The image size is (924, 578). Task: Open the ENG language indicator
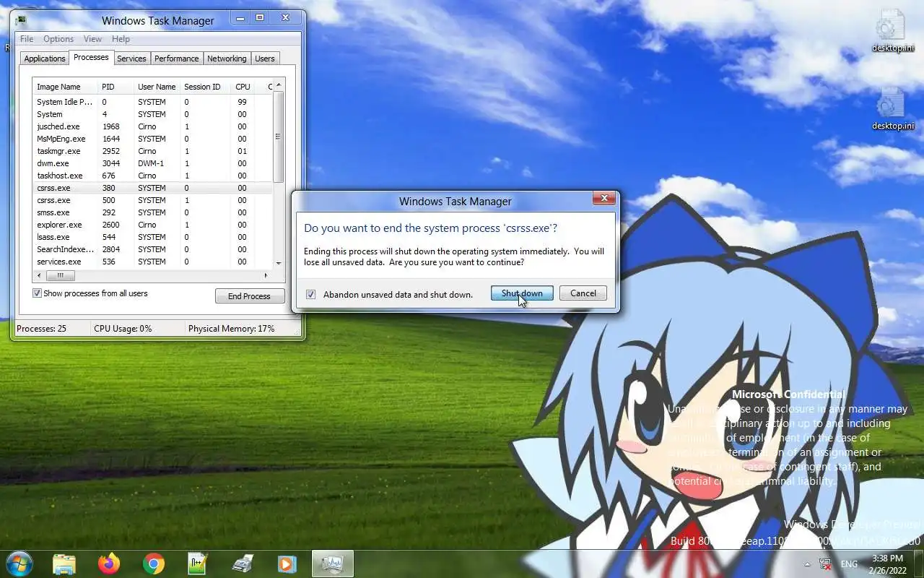click(x=849, y=564)
